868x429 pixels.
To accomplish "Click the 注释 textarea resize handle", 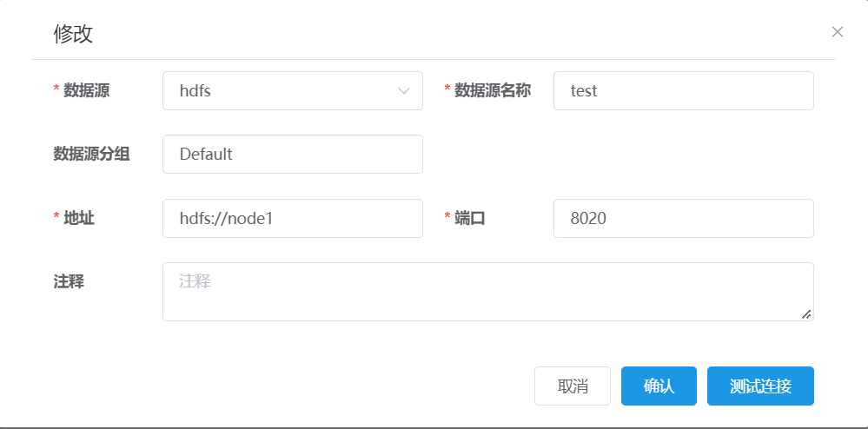I will tap(806, 313).
